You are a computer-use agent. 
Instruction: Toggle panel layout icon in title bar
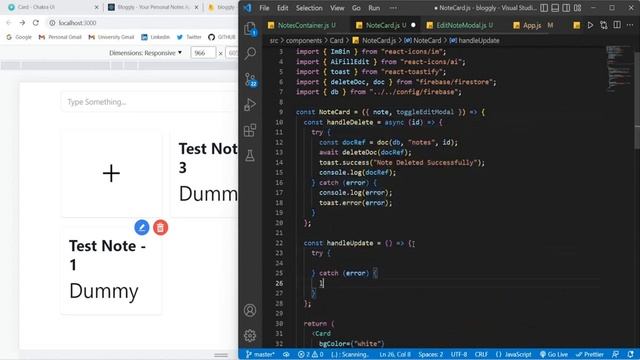coord(555,8)
